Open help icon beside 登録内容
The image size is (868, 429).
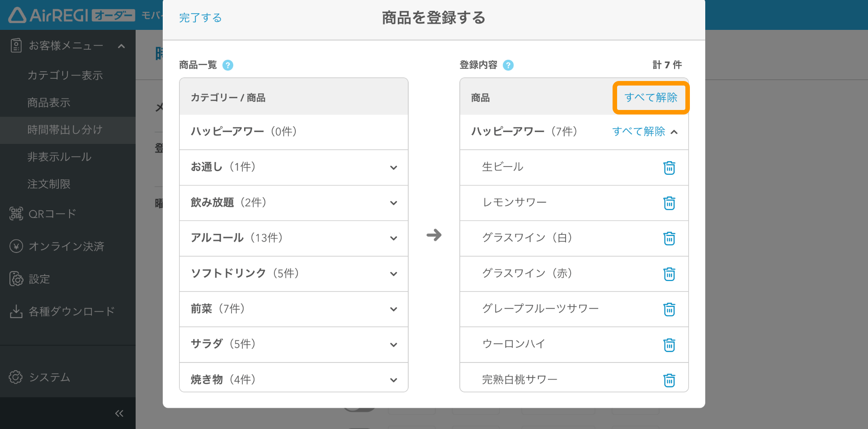click(x=508, y=65)
